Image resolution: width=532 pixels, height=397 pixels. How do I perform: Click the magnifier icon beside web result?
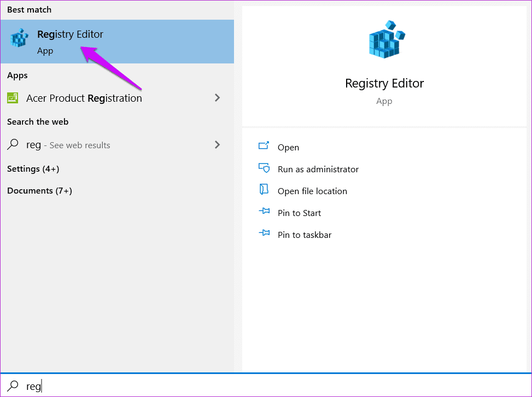click(13, 144)
